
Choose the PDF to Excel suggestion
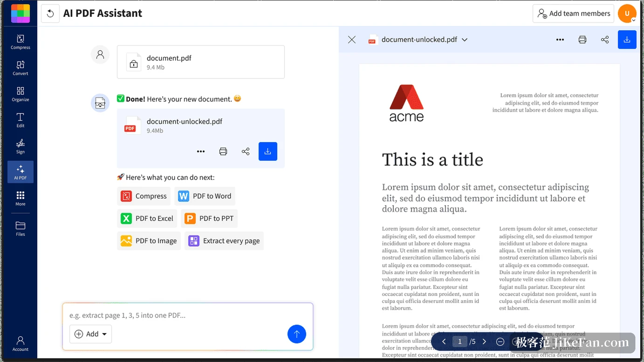point(147,219)
